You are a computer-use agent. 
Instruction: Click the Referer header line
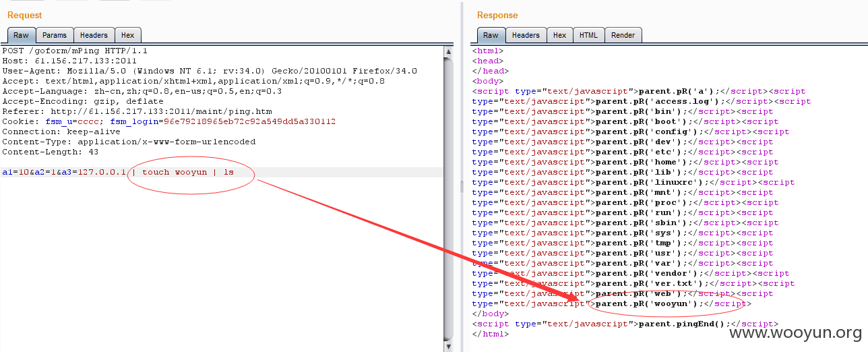coord(137,111)
